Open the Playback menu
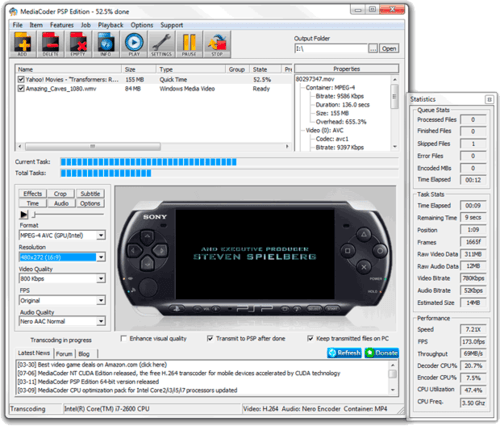Image resolution: width=500 pixels, height=426 pixels. click(x=110, y=25)
